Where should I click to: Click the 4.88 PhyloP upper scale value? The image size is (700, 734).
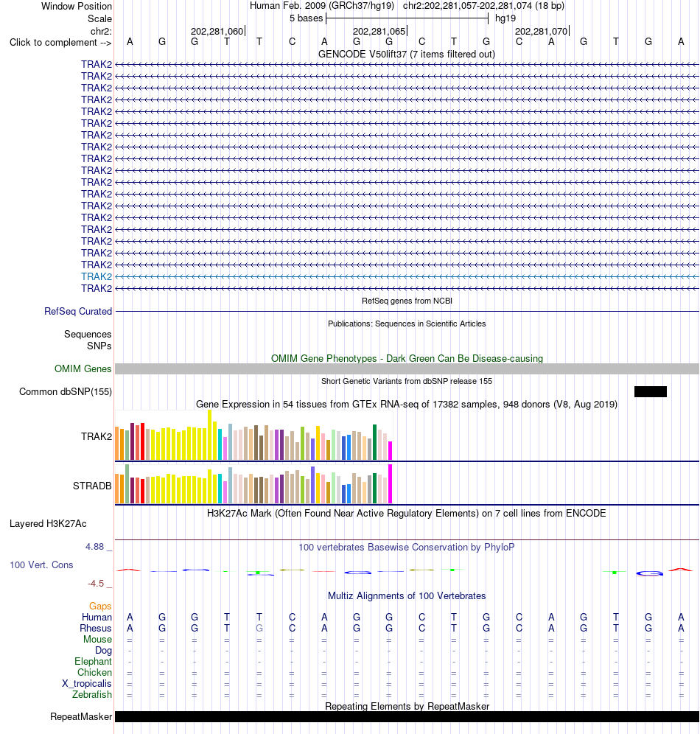(x=94, y=547)
